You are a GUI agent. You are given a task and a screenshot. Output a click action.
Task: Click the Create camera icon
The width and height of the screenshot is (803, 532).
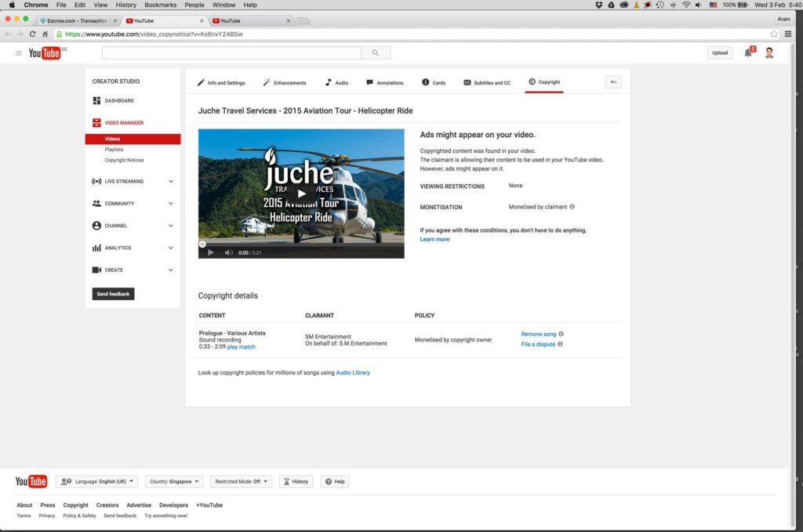[x=96, y=270]
